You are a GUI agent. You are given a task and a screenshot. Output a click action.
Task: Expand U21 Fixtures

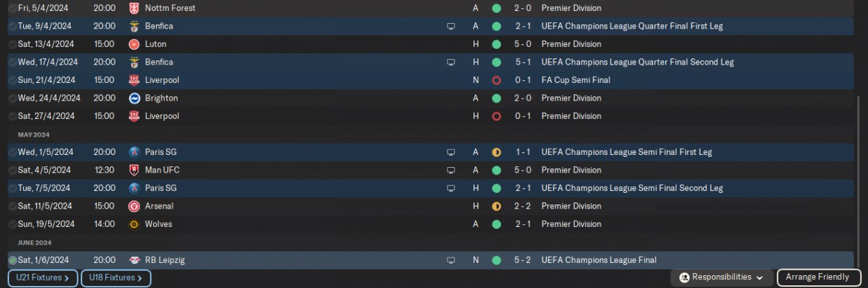coord(43,278)
